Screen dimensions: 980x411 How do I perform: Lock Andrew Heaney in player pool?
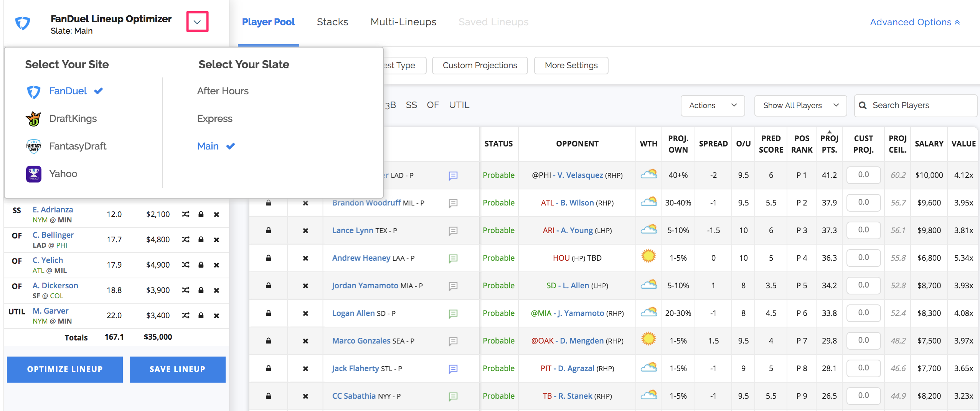(x=269, y=258)
